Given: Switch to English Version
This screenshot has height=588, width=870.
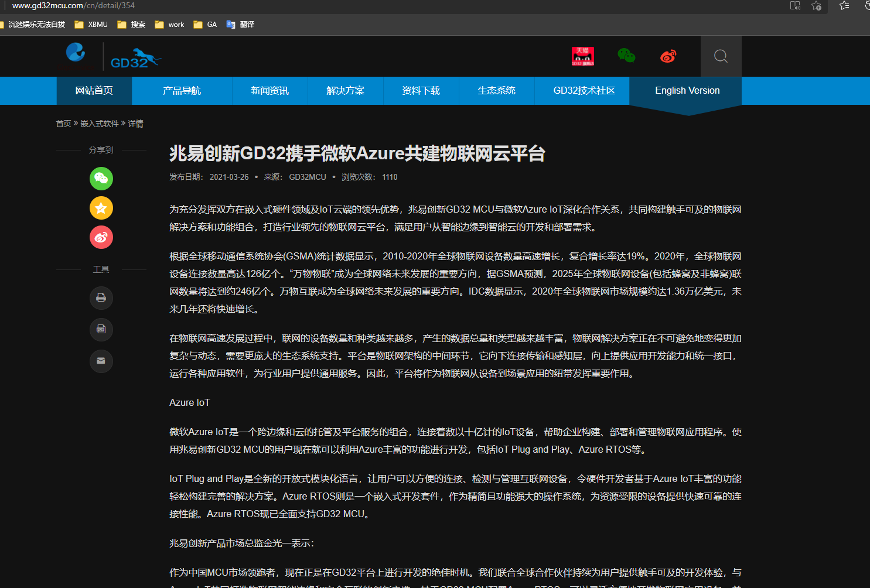Looking at the screenshot, I should click(687, 91).
